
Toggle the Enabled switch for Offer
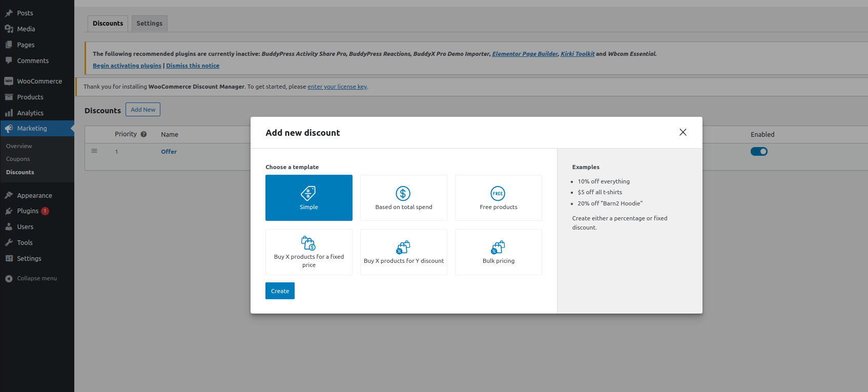[758, 152]
